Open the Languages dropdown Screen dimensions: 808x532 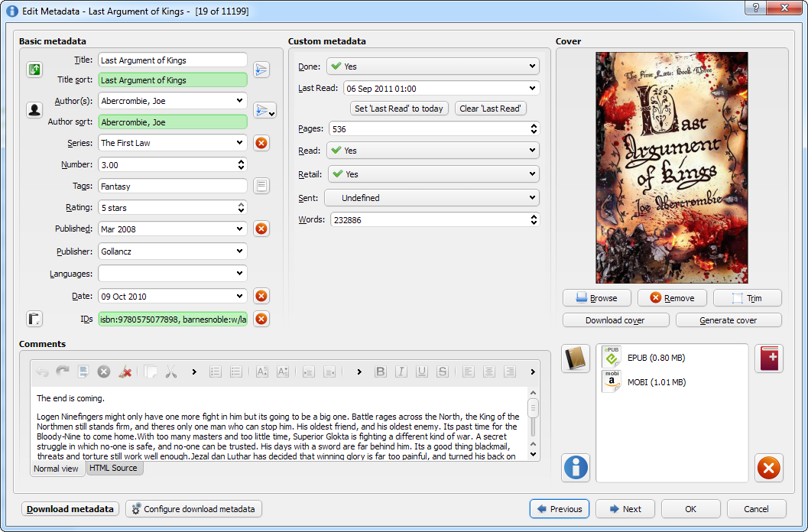[x=239, y=273]
